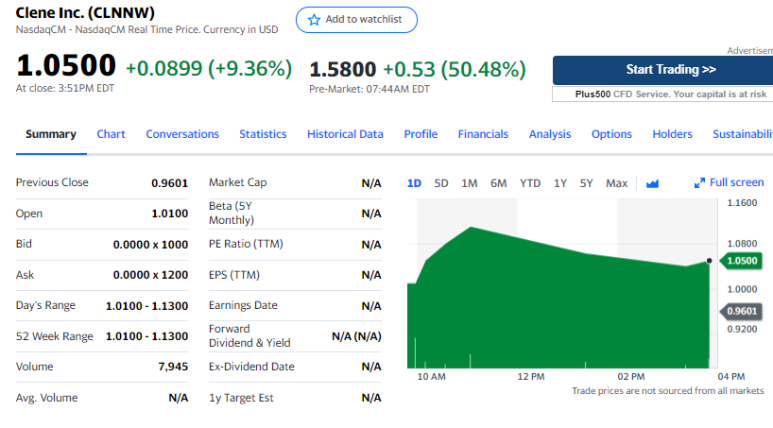773x428 pixels.
Task: Select the 6M chart range
Action: [x=498, y=183]
